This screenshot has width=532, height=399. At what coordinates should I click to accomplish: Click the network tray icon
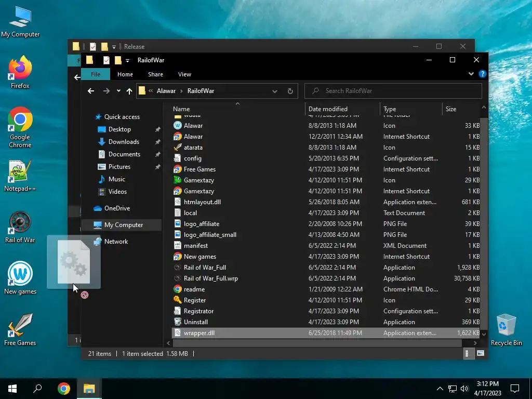453,389
